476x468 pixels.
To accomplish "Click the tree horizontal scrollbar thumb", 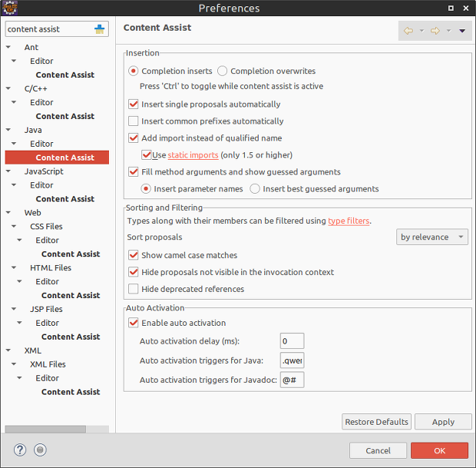I will pyautogui.click(x=45, y=429).
